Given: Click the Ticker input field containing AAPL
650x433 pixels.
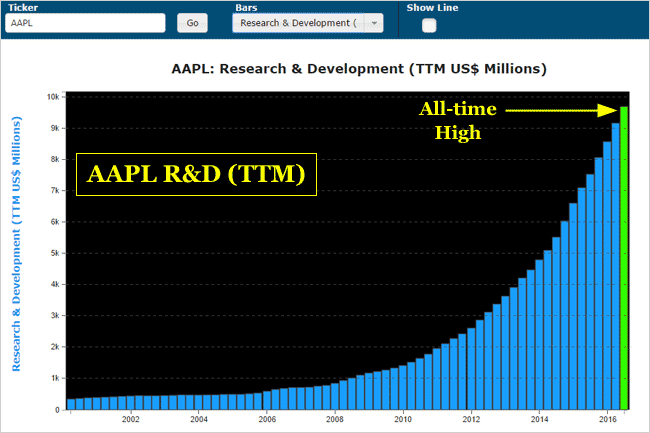Looking at the screenshot, I should click(85, 23).
